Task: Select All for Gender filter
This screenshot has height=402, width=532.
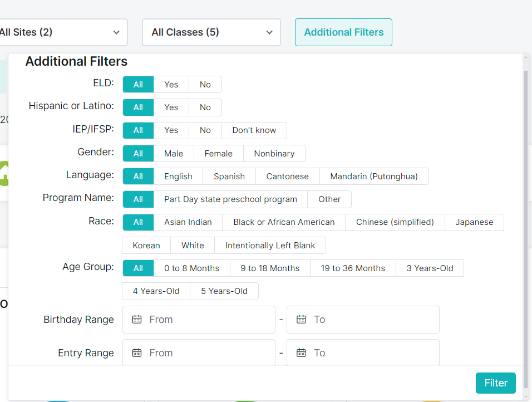Action: (x=138, y=154)
